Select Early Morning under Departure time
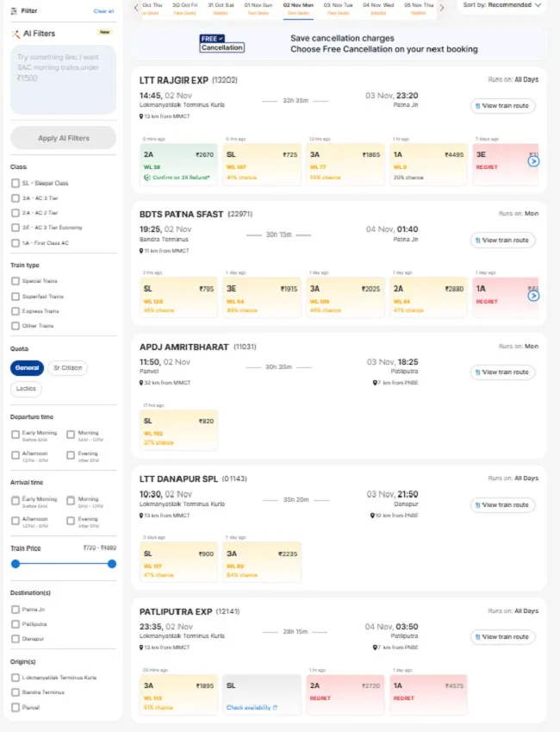 click(x=16, y=435)
